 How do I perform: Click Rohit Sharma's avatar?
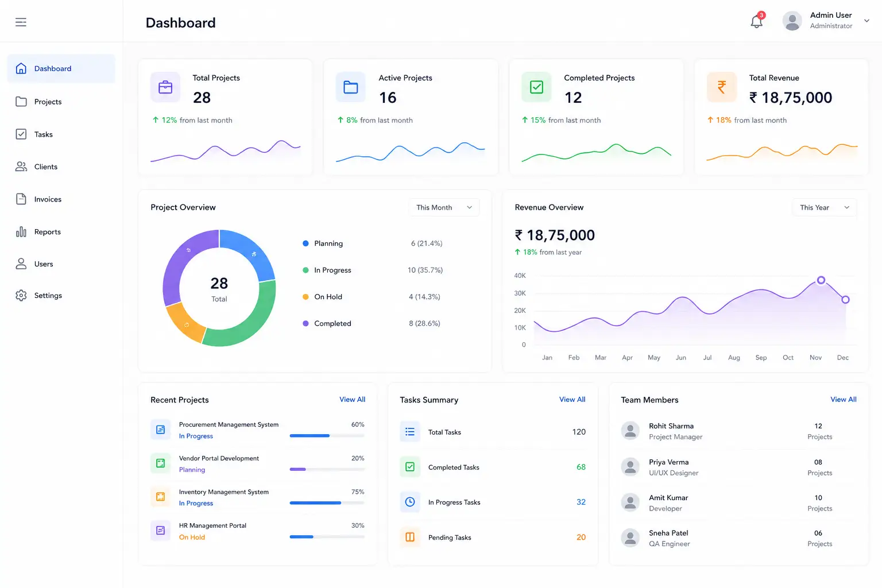point(630,431)
